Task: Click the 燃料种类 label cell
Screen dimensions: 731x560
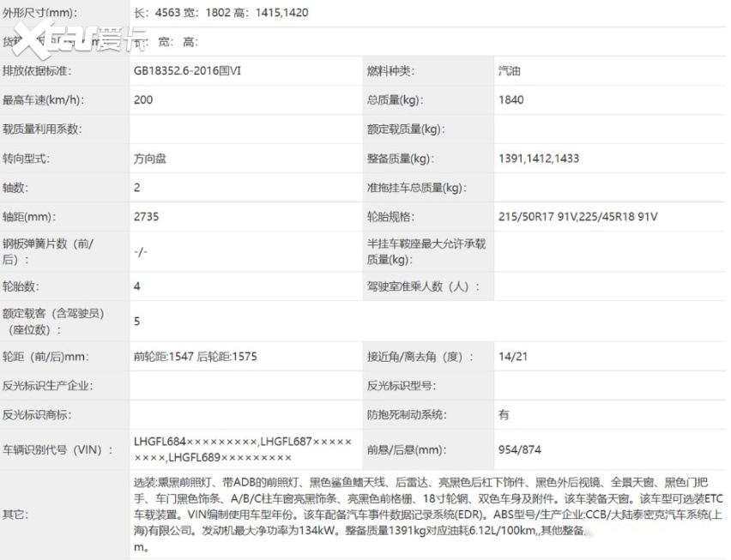Action: pos(396,71)
